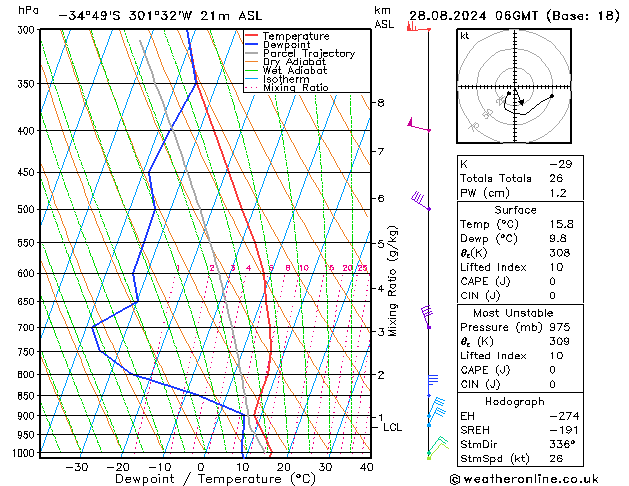Click the purple wind barb at 700 hPa
The width and height of the screenshot is (629, 486).
coord(426,317)
